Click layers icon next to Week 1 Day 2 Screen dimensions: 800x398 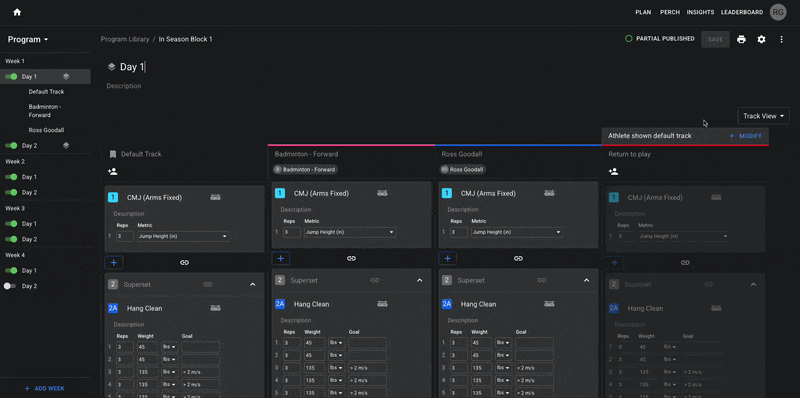click(66, 145)
